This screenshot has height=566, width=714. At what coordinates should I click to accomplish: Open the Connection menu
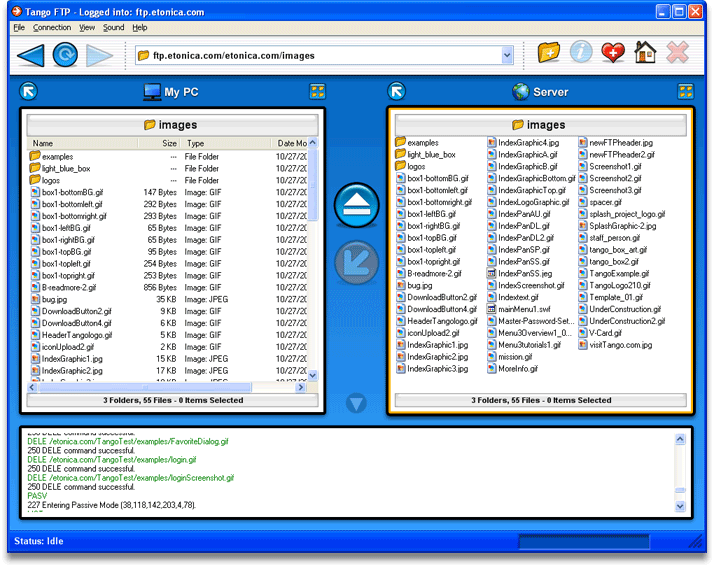[52, 27]
